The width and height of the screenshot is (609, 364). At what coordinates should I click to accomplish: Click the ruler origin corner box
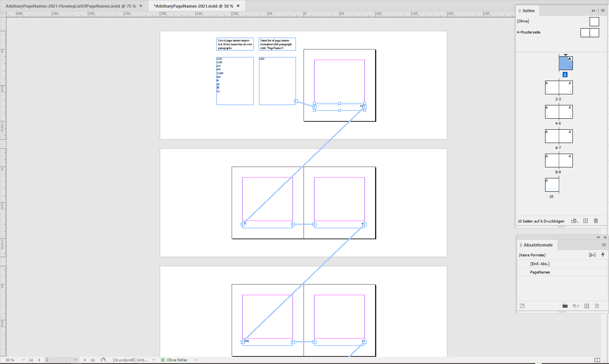(3, 14)
